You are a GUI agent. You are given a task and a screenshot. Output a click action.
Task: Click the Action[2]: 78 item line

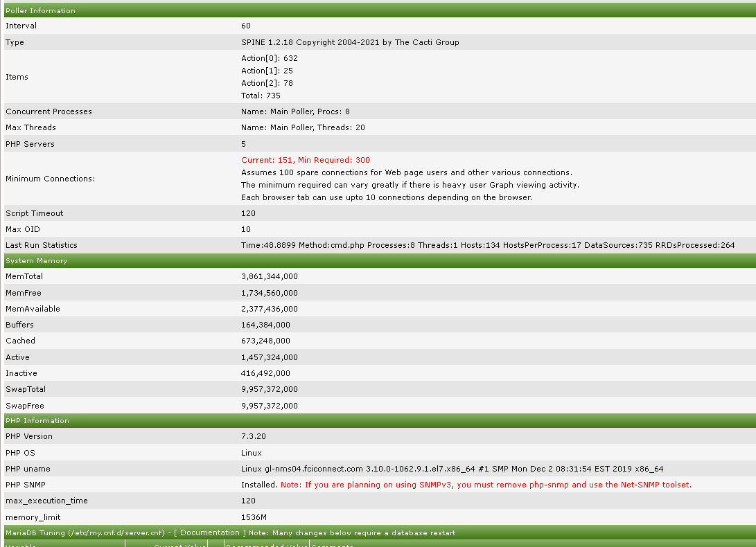[x=267, y=83]
